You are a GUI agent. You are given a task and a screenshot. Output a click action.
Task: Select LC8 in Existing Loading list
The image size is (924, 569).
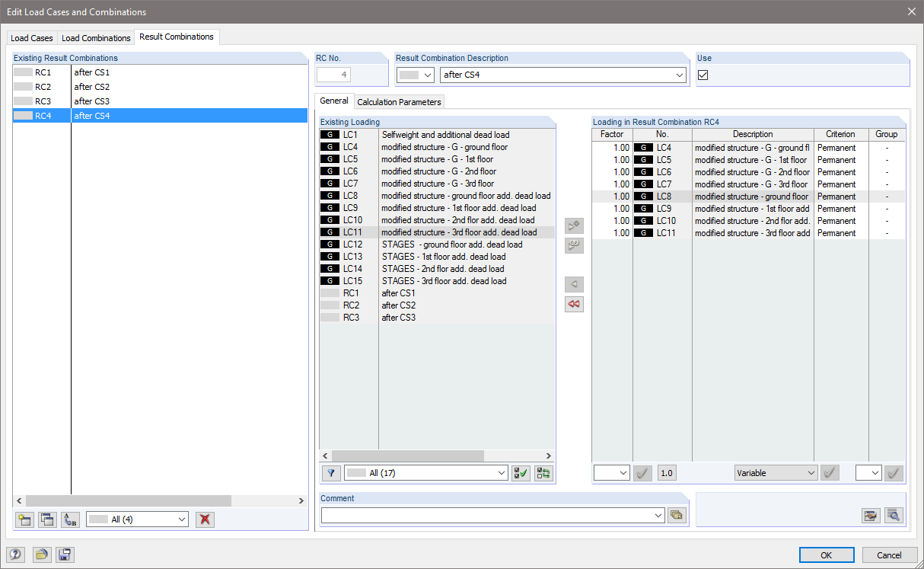click(x=437, y=196)
